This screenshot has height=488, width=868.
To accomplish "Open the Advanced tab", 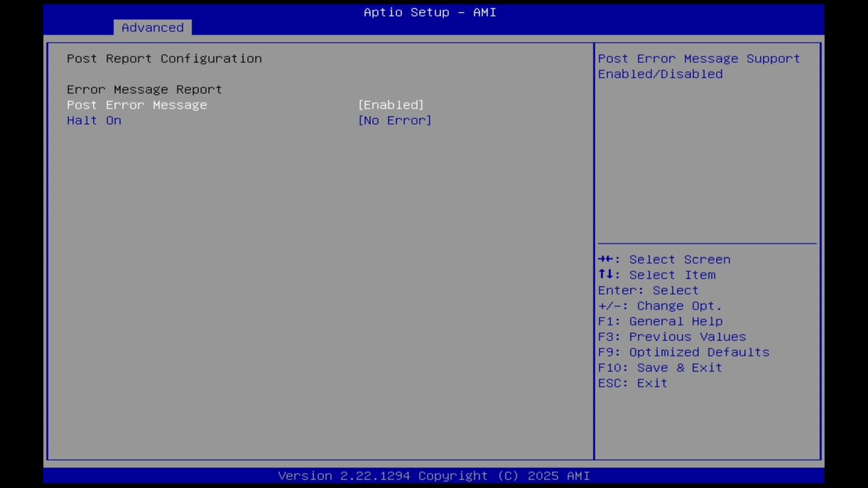I will pyautogui.click(x=152, y=27).
